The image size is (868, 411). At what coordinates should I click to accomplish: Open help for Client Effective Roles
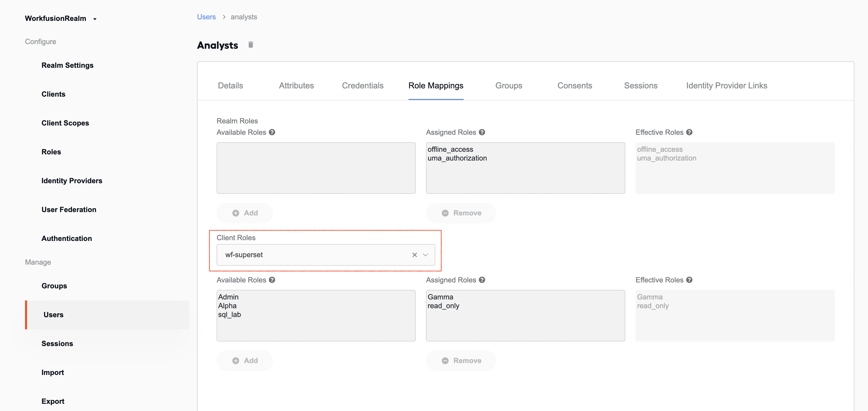pos(689,280)
